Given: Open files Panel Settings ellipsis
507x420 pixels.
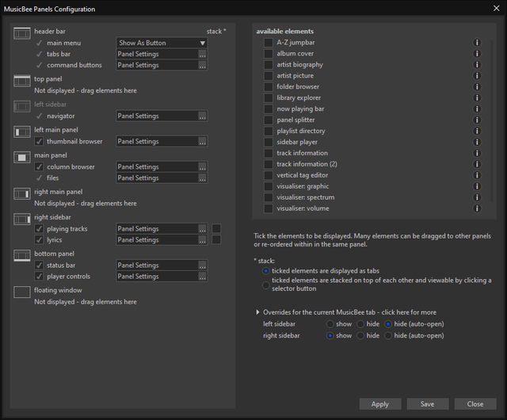Looking at the screenshot, I should (x=203, y=178).
